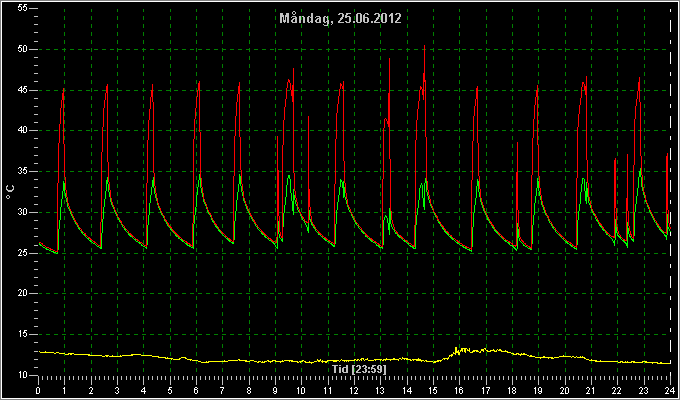680x400 pixels.
Task: Click the 55 value on temperature axis
Action: click(x=23, y=9)
